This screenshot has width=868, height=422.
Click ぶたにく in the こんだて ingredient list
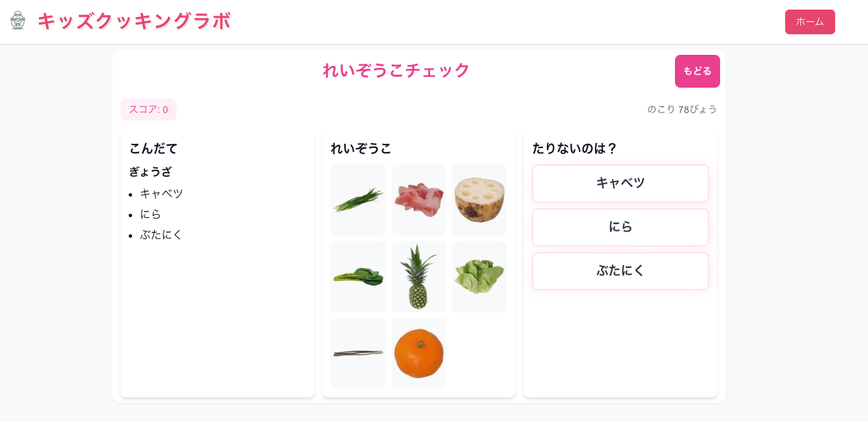pyautogui.click(x=162, y=235)
